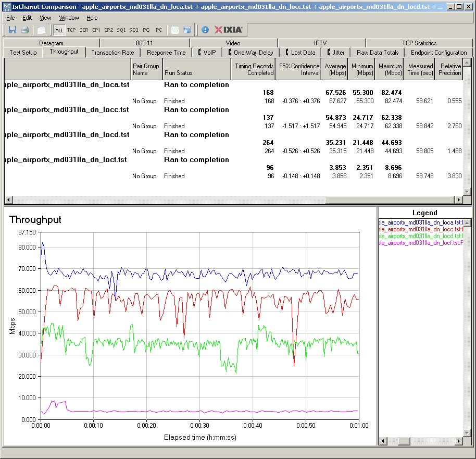This screenshot has width=476, height=459.
Task: Switch to the Jitter tab
Action: 336,53
